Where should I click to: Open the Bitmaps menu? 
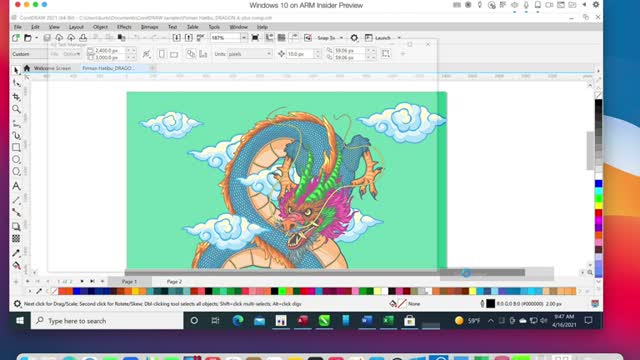[x=149, y=27]
